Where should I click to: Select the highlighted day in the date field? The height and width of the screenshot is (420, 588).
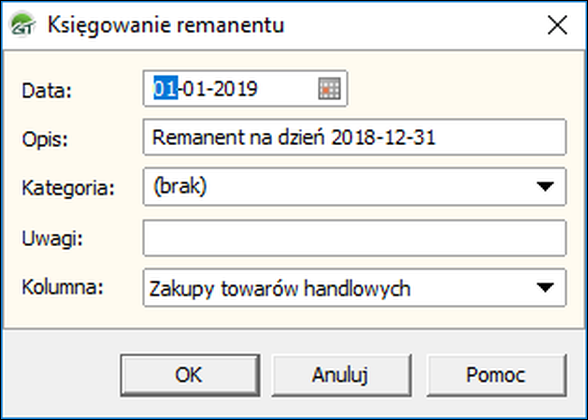tap(165, 89)
